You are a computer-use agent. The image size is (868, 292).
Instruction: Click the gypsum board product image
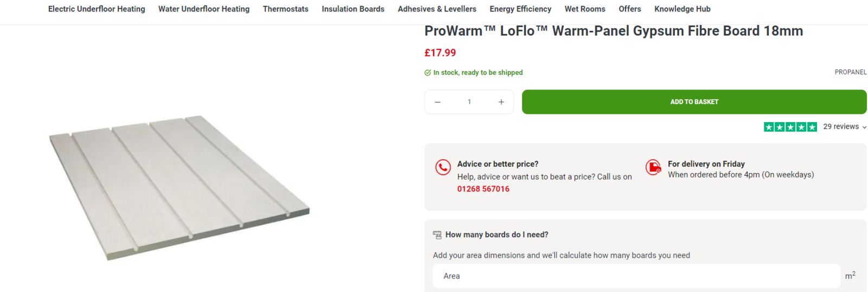pos(179,187)
